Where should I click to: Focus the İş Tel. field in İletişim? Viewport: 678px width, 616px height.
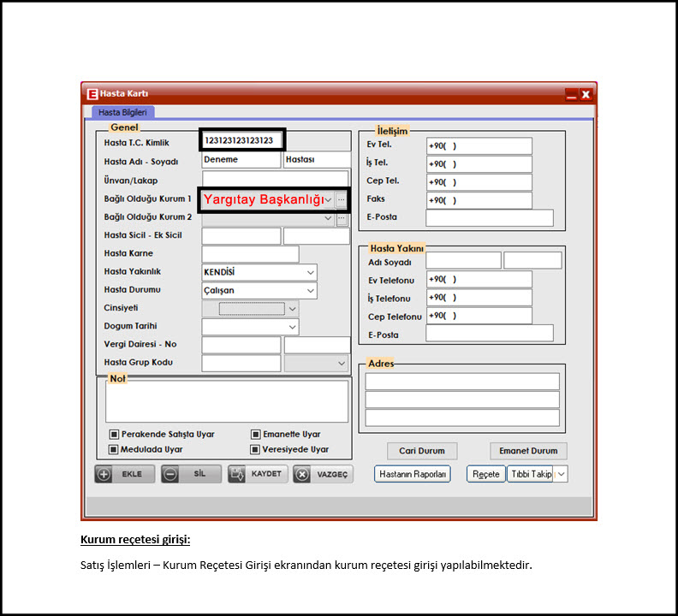pyautogui.click(x=479, y=164)
